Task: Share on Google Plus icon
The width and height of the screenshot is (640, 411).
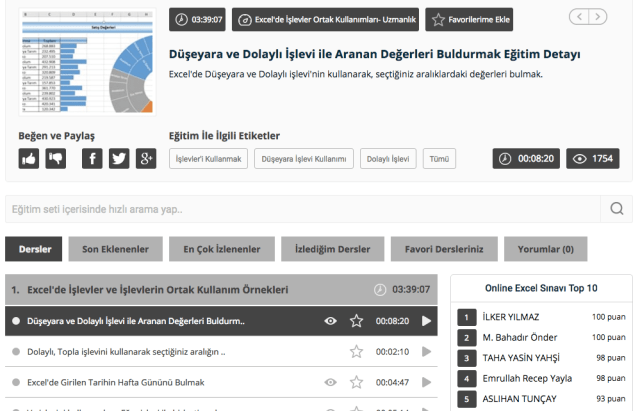Action: [146, 159]
